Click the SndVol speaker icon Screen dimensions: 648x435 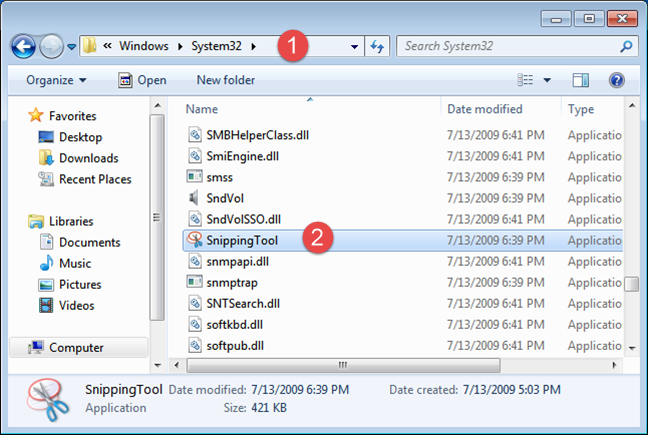(194, 198)
